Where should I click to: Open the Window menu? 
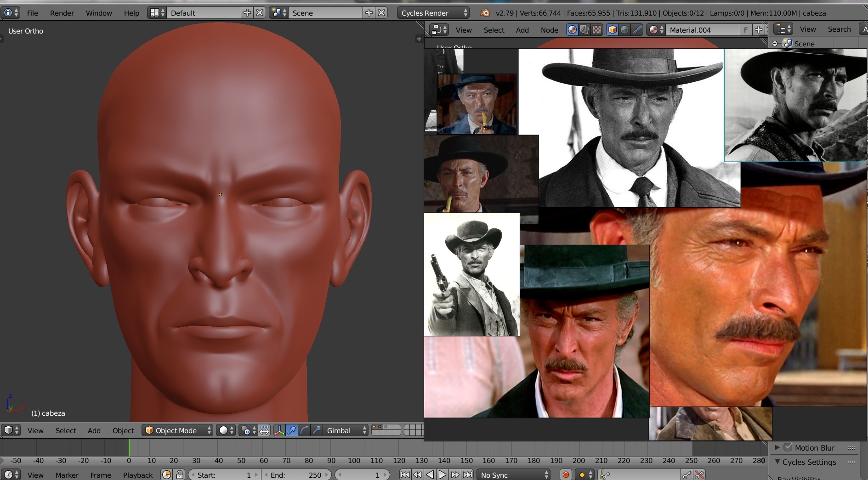tap(99, 13)
